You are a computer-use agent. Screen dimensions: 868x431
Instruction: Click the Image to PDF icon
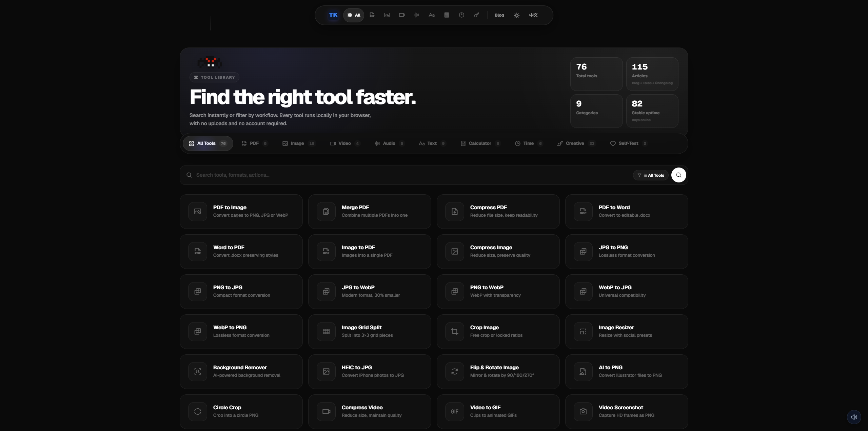(326, 252)
